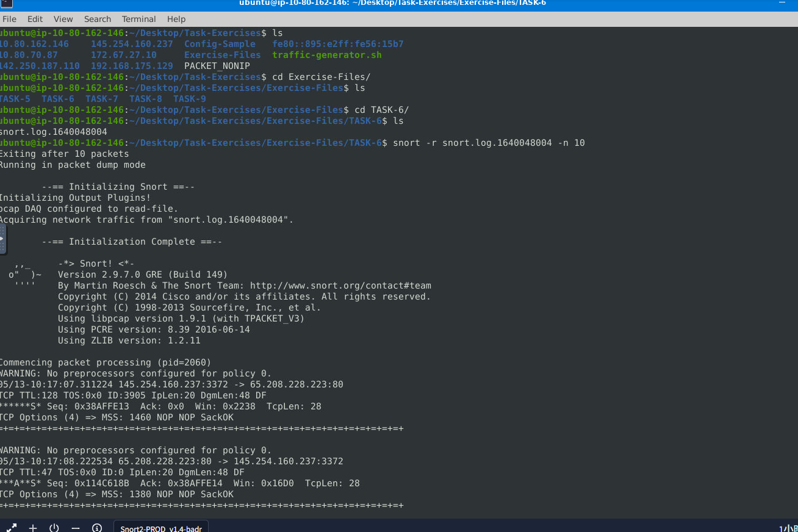Click the 'Running in packet dump mode' line
The width and height of the screenshot is (798, 532).
tap(73, 165)
